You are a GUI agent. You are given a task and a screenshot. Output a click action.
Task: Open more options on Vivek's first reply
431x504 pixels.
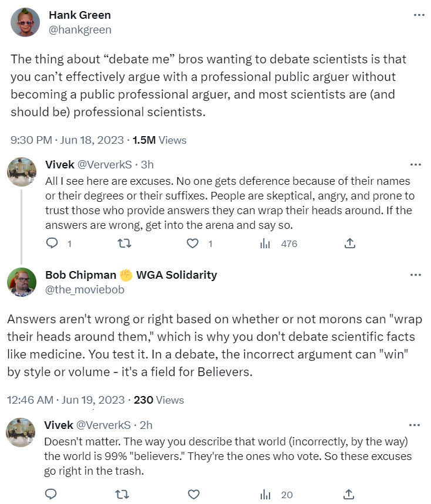pos(416,164)
